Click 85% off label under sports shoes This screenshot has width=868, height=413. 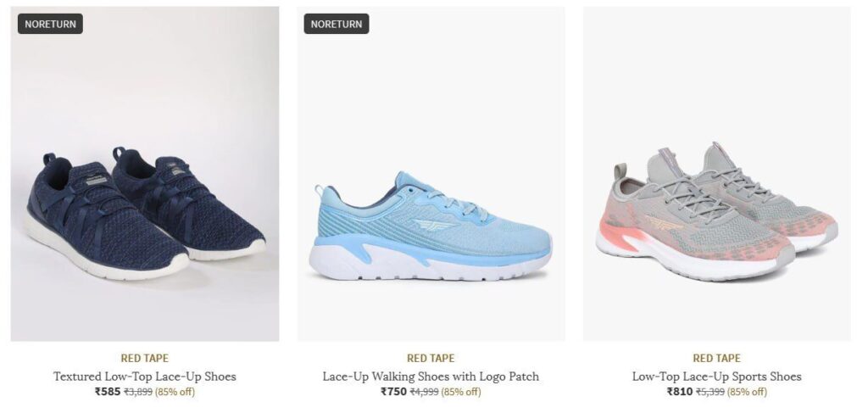tap(748, 392)
